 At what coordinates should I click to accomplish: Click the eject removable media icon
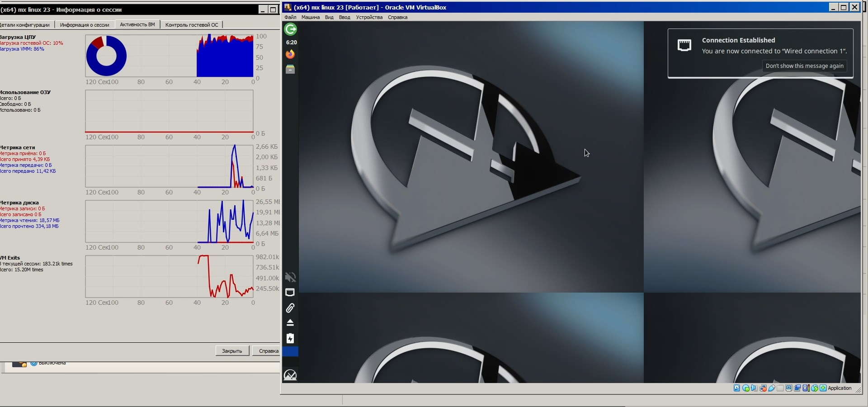click(290, 323)
